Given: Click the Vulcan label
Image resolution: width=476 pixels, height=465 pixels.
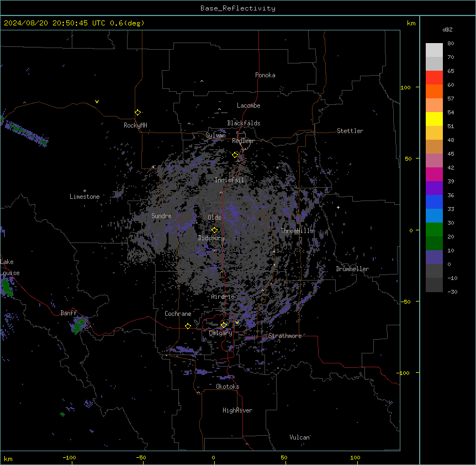Looking at the screenshot, I should (300, 437).
